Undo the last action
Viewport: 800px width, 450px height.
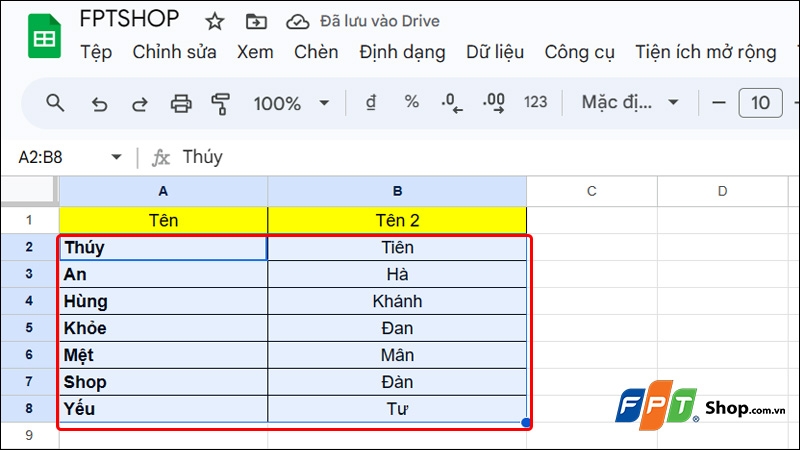pyautogui.click(x=99, y=104)
